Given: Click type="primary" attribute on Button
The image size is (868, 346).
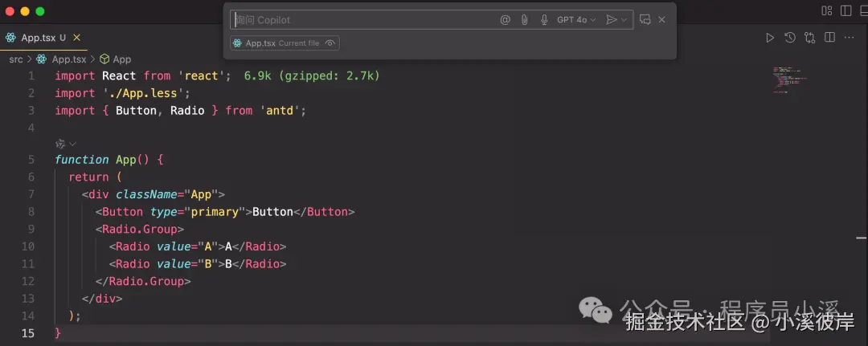Looking at the screenshot, I should point(198,212).
